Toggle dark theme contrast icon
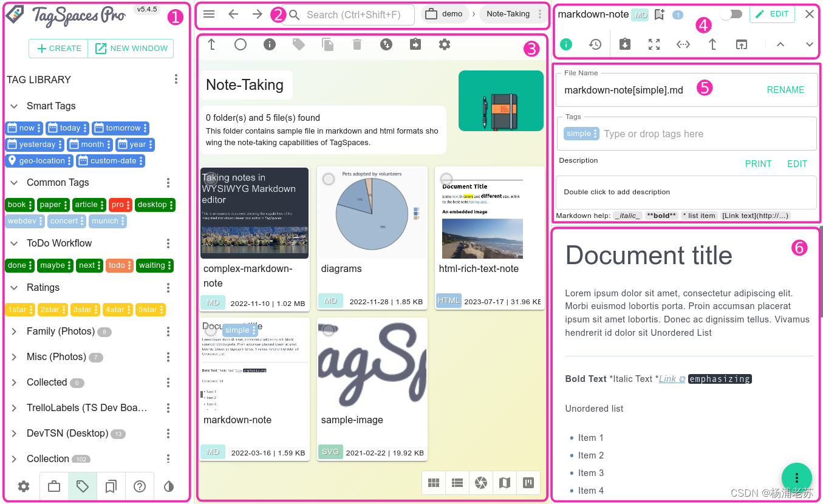This screenshot has width=823, height=504. [169, 486]
